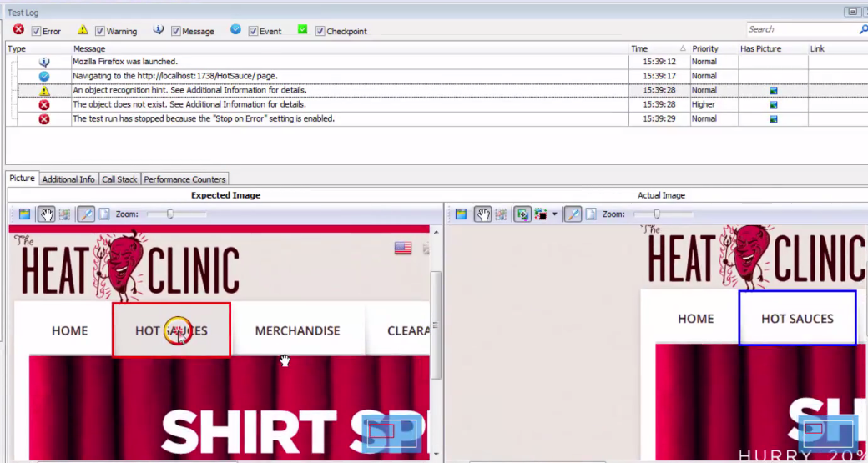Click view image icon in Actual Image toolbar
The height and width of the screenshot is (463, 868).
click(461, 214)
